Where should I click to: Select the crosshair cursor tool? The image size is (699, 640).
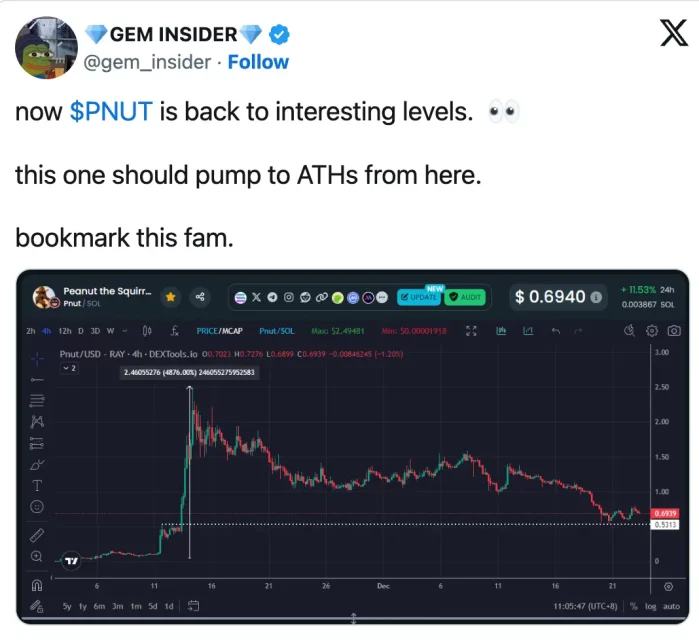coord(36,357)
